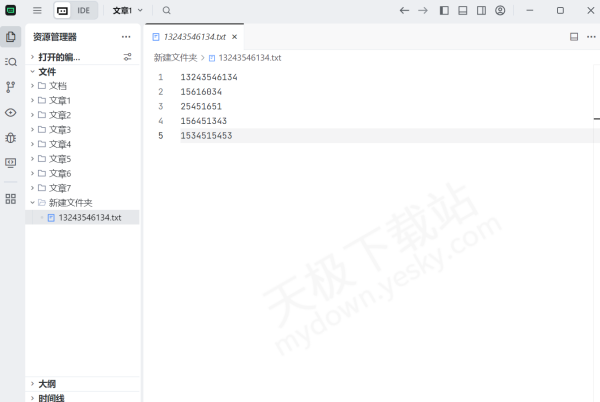Expand the 文章3 folder
The image size is (600, 402).
click(60, 130)
